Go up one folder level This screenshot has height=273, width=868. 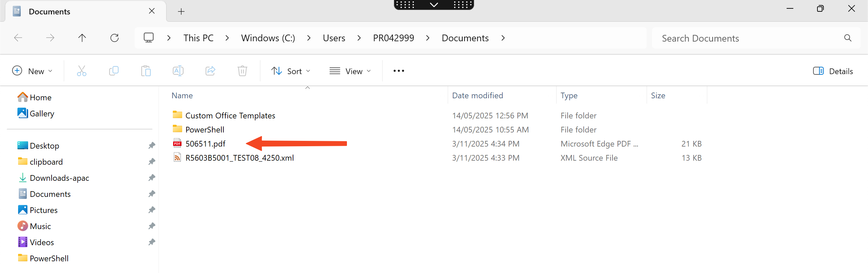82,38
